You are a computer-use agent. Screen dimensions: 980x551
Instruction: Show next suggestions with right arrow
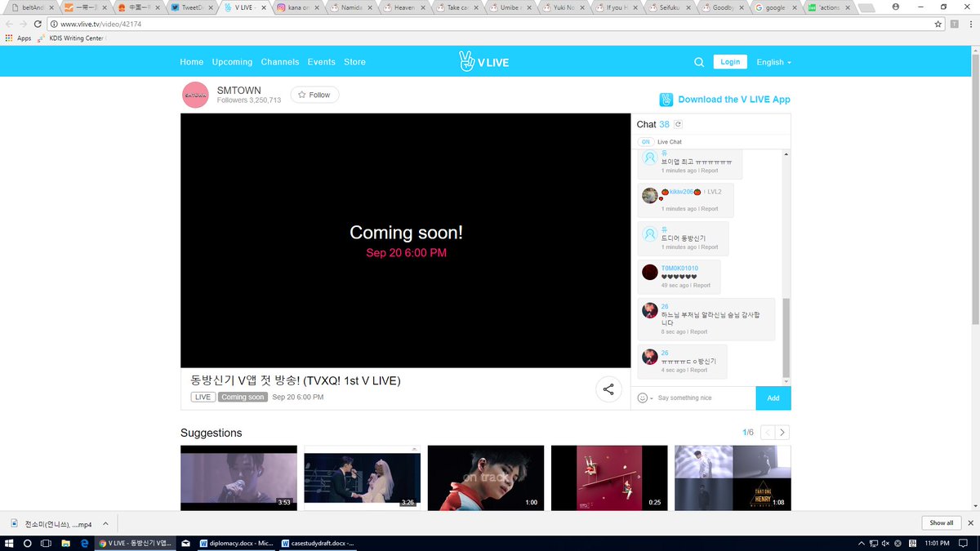coord(783,433)
